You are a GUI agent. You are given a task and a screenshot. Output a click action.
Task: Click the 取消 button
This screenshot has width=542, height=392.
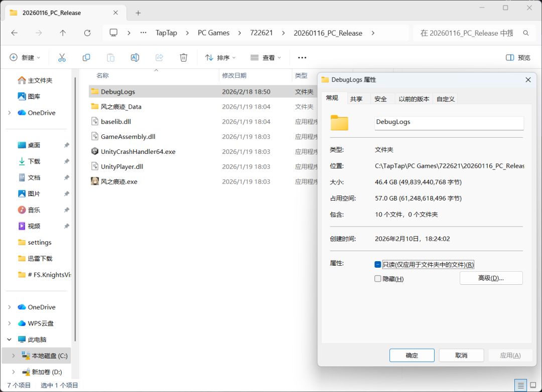click(461, 355)
